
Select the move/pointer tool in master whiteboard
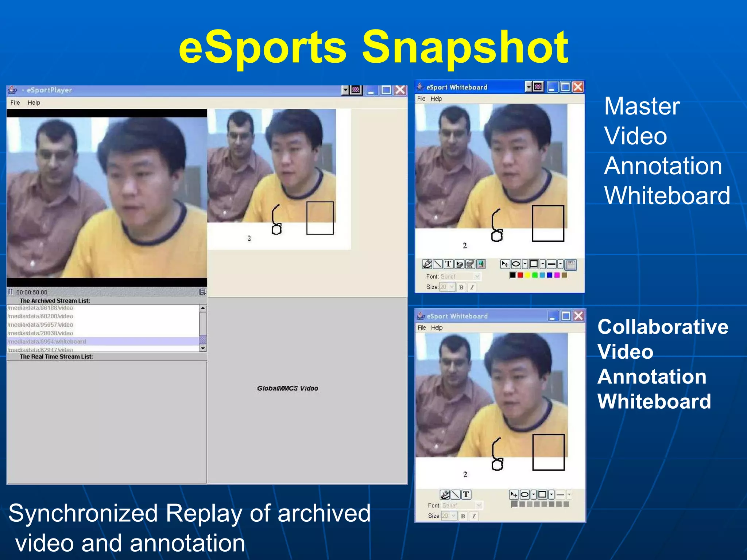click(505, 264)
